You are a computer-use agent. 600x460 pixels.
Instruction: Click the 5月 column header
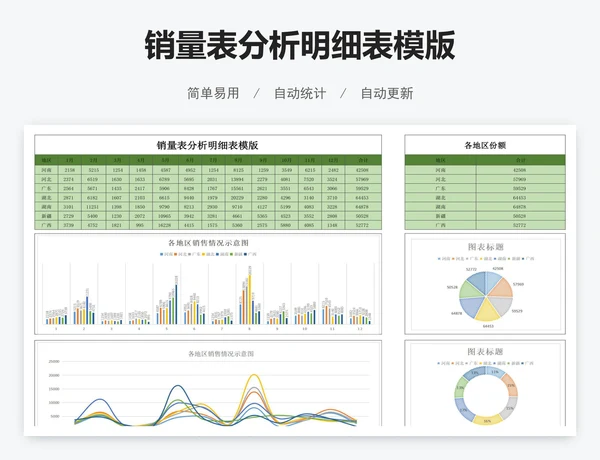pos(165,160)
